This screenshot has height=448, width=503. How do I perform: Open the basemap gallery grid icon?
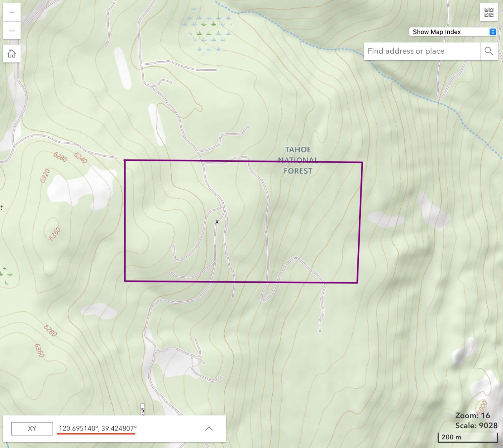pos(489,12)
